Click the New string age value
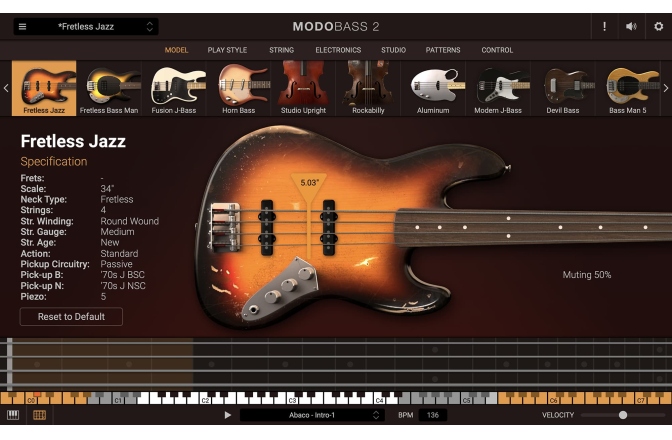The height and width of the screenshot is (440, 672). [110, 242]
